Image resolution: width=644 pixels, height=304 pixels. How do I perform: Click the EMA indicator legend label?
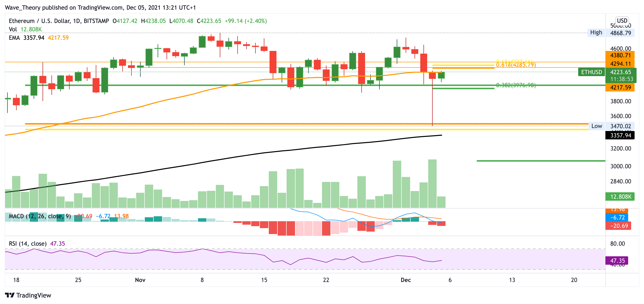(14, 38)
